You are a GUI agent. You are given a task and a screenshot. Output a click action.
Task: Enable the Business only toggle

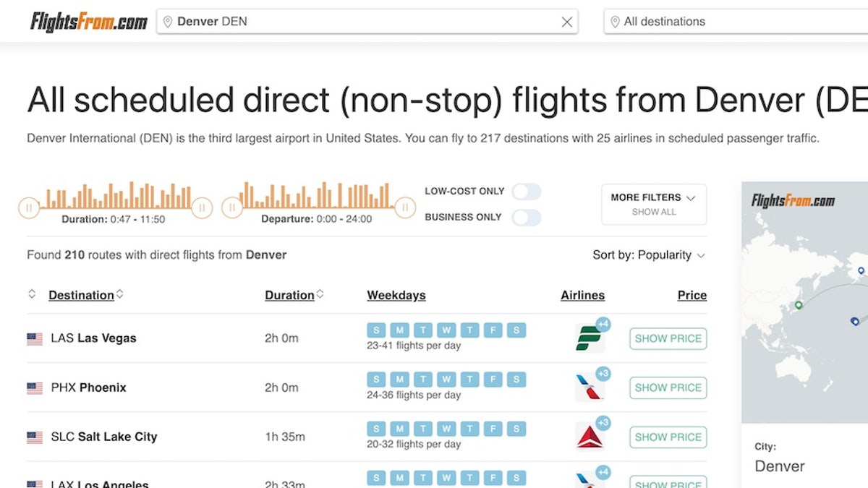click(x=527, y=218)
